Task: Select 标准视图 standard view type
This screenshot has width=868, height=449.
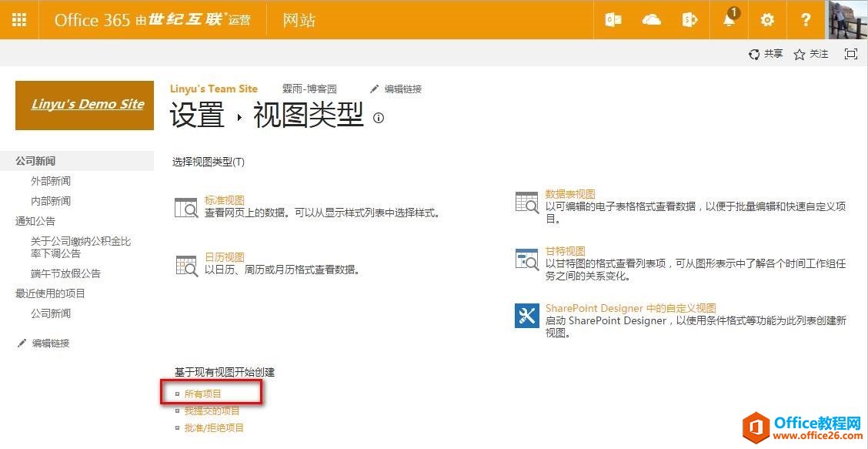Action: pos(224,200)
